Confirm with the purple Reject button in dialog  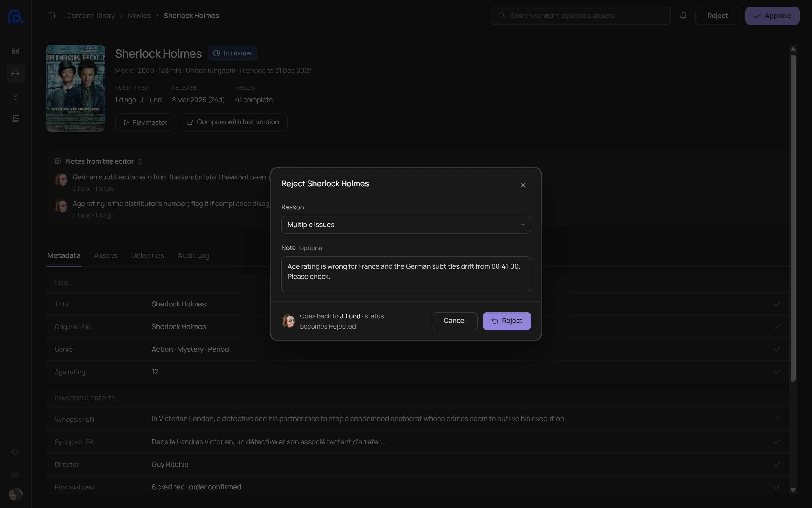coord(507,321)
